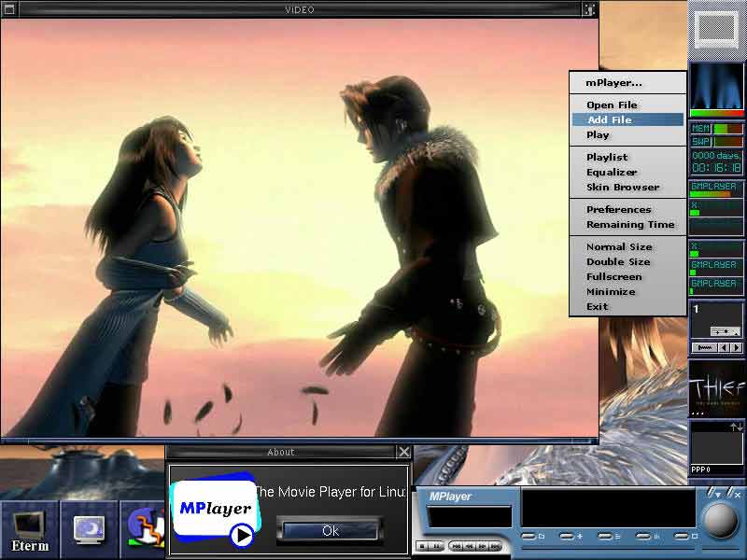Screen dimensions: 747x560
Task: Click the next track button on the player
Action: click(492, 544)
